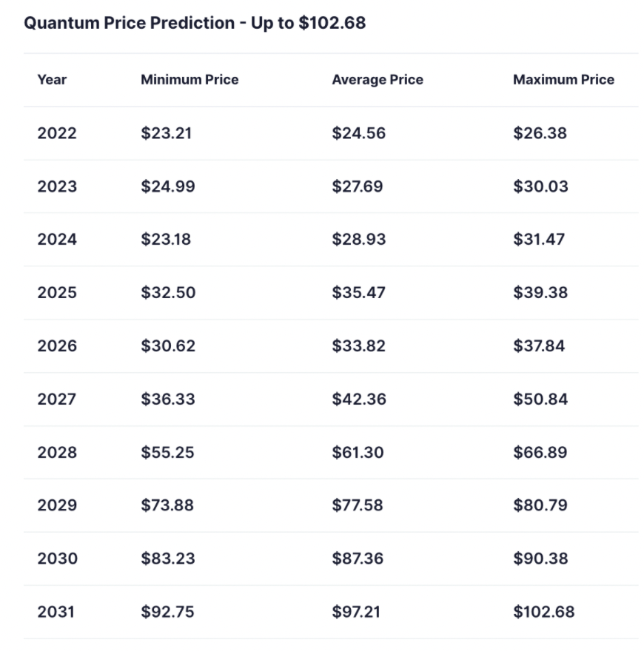
Task: Click the 2031 maximum price $102.68
Action: pos(543,613)
